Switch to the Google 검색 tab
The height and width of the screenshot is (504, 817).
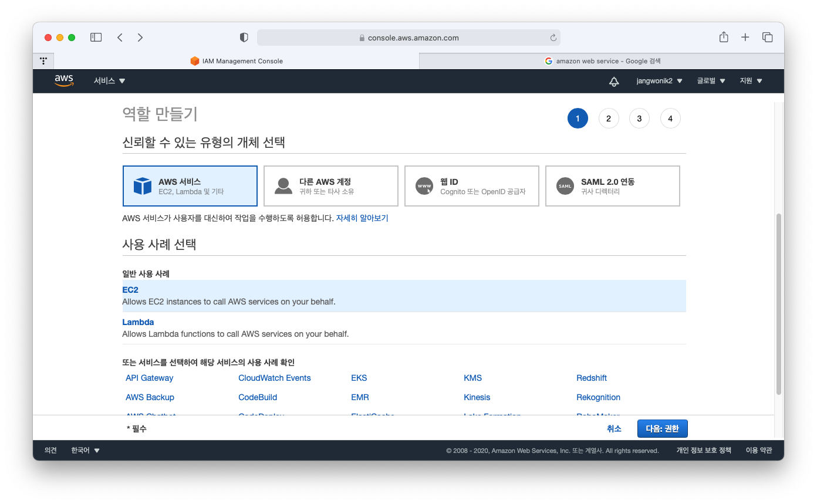(602, 61)
